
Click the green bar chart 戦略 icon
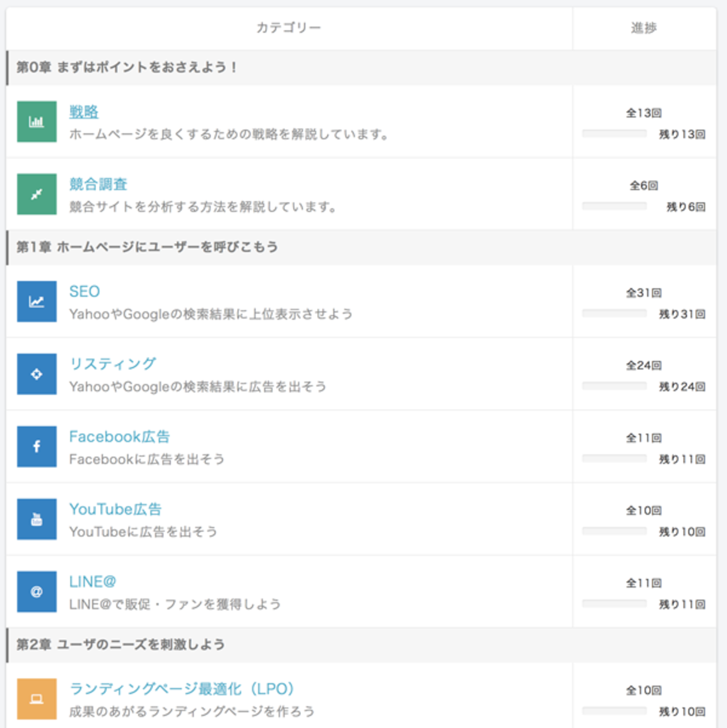click(36, 122)
